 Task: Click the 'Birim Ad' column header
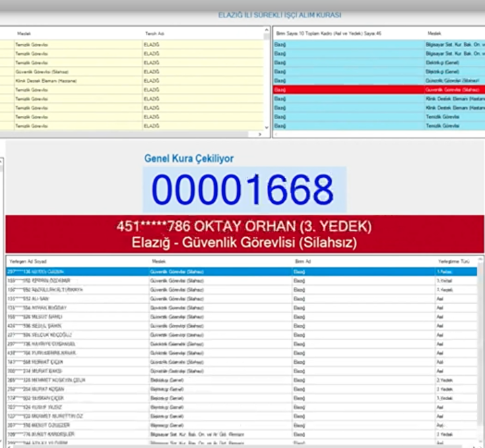pos(303,261)
